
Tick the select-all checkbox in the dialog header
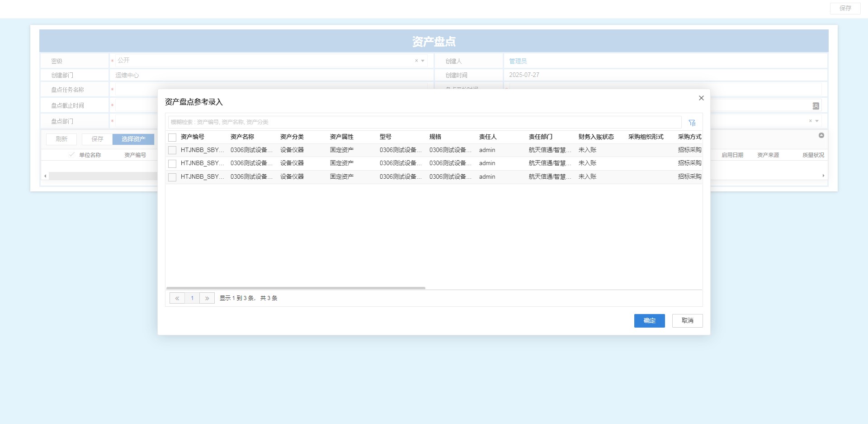point(172,137)
